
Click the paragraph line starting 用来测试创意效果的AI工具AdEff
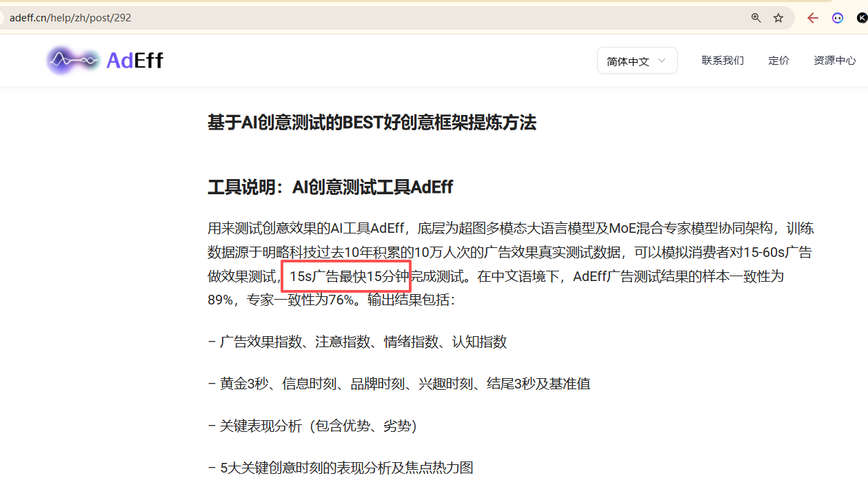point(511,228)
